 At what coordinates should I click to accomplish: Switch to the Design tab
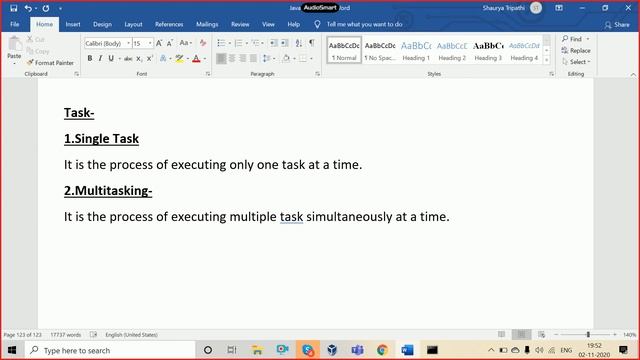point(102,24)
